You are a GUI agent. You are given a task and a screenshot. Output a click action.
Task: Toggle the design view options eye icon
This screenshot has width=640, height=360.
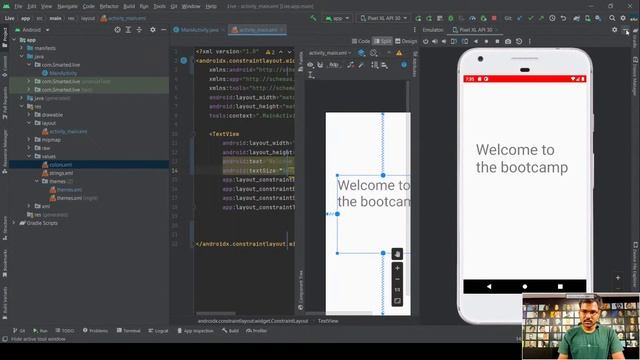click(310, 65)
